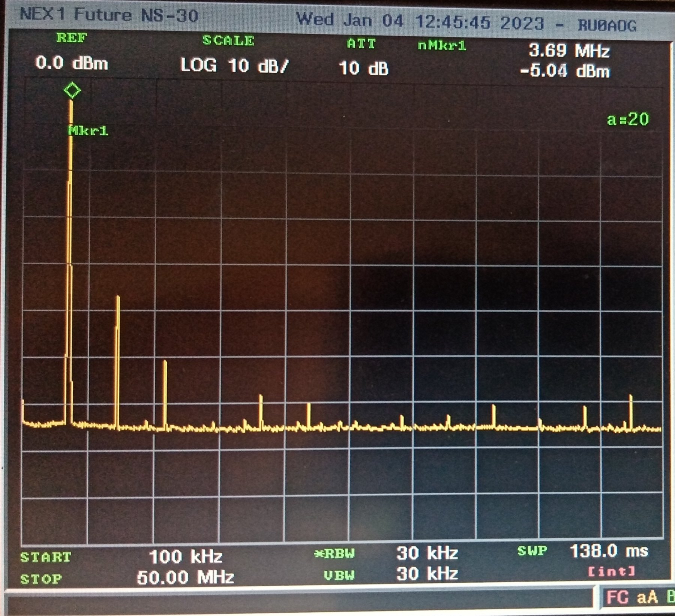Click the marker amplitude readout -5.04 dBm
This screenshot has height=616, width=675.
coord(565,71)
